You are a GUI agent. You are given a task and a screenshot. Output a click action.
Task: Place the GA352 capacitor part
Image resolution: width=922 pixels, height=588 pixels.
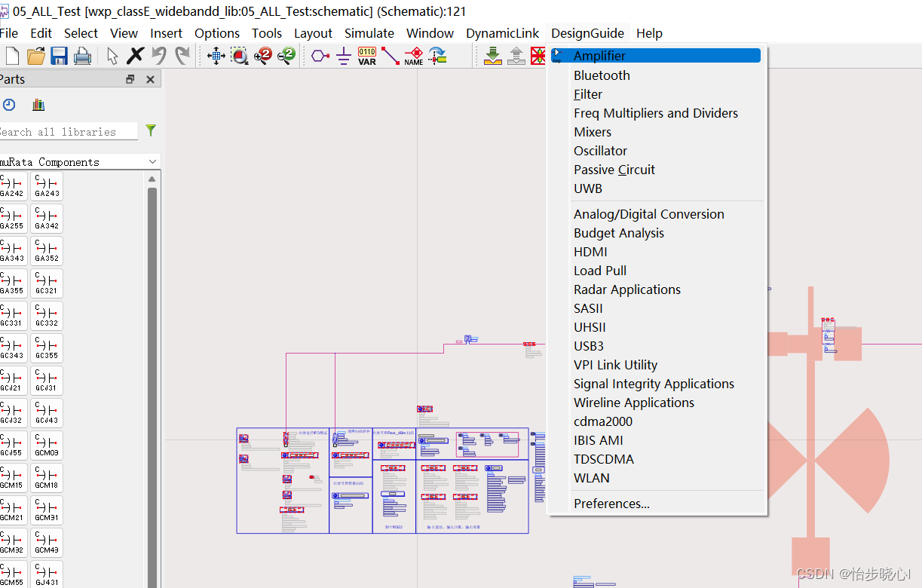point(47,251)
